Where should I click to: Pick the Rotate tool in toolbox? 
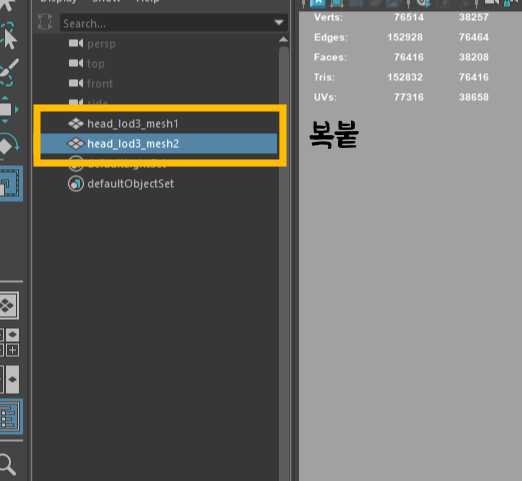[x=9, y=145]
